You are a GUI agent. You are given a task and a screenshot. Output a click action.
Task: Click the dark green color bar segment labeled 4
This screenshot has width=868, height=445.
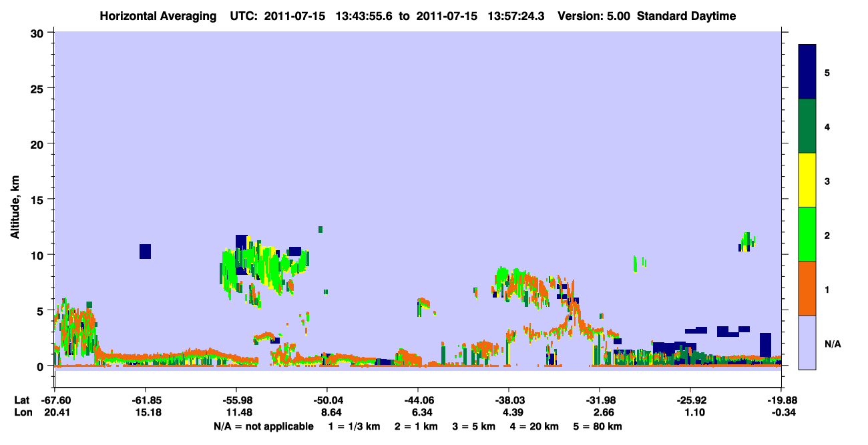(x=807, y=126)
